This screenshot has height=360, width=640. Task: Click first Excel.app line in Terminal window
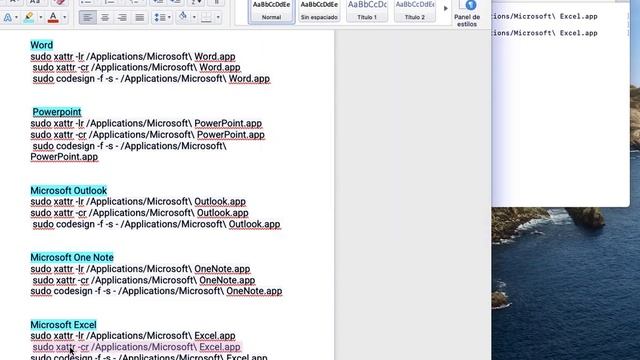(x=544, y=17)
